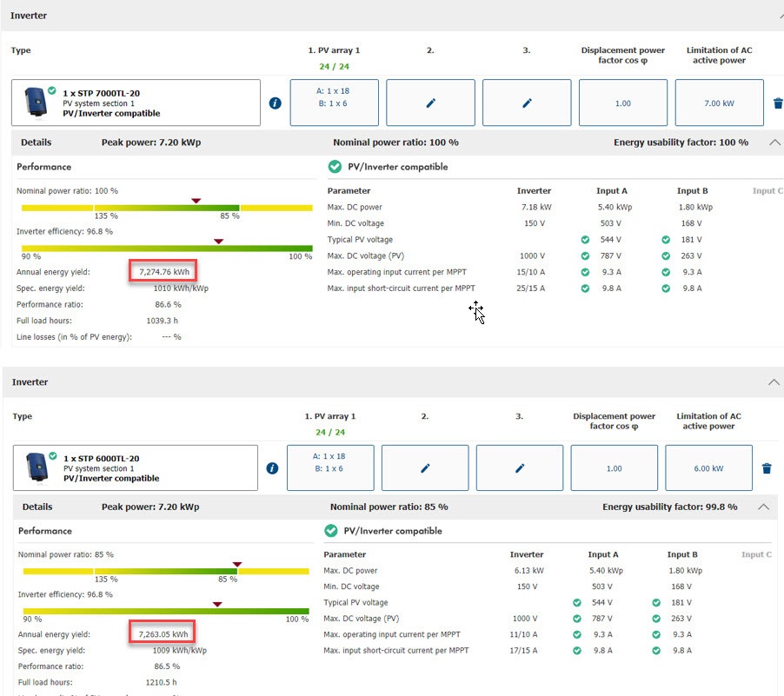Edit PV array slot 3 of STP 7000TL-20

pyautogui.click(x=527, y=103)
